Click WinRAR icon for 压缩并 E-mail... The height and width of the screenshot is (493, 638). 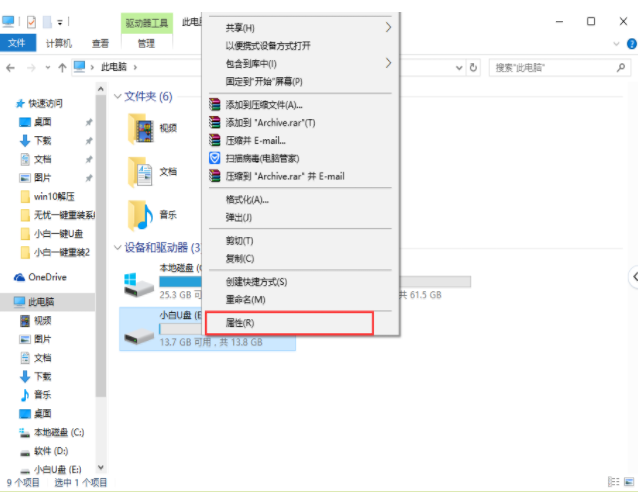pyautogui.click(x=214, y=140)
